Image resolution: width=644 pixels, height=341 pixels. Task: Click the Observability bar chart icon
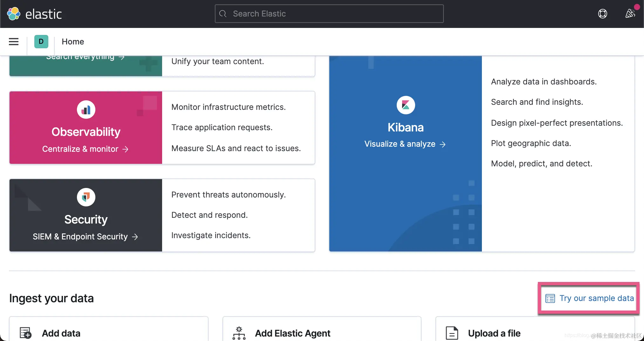click(x=86, y=110)
